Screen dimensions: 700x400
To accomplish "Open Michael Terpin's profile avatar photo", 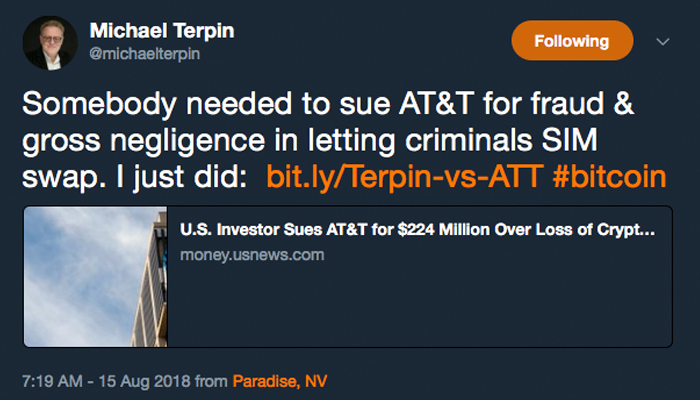I will tap(50, 41).
